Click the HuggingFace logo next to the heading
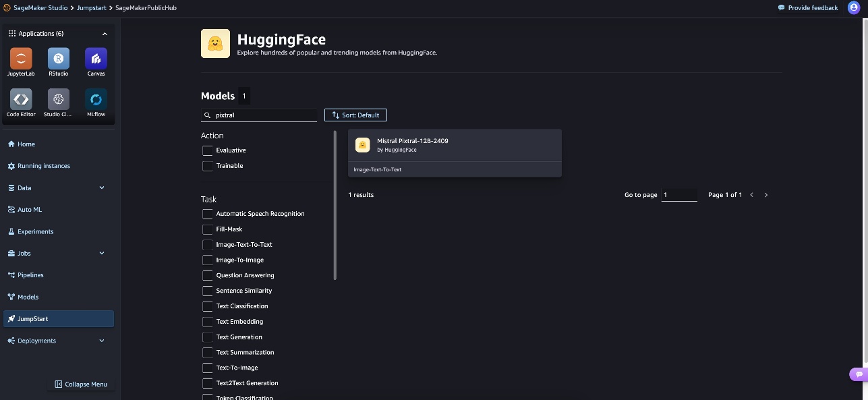Screen dimensions: 868x400 215,44
